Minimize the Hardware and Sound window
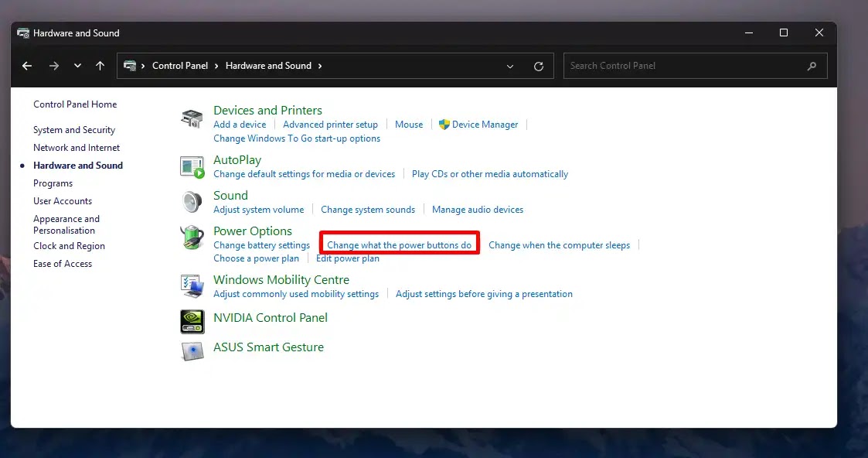This screenshot has width=868, height=458. (x=749, y=32)
